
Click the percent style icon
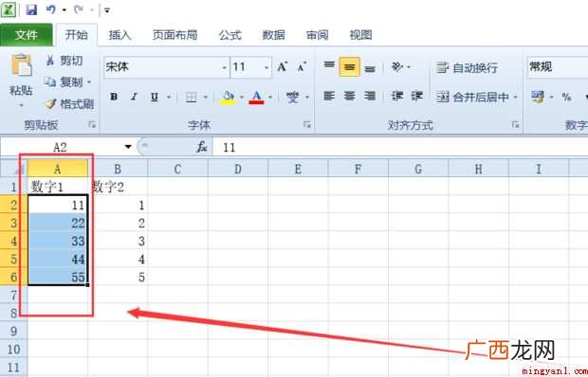566,98
